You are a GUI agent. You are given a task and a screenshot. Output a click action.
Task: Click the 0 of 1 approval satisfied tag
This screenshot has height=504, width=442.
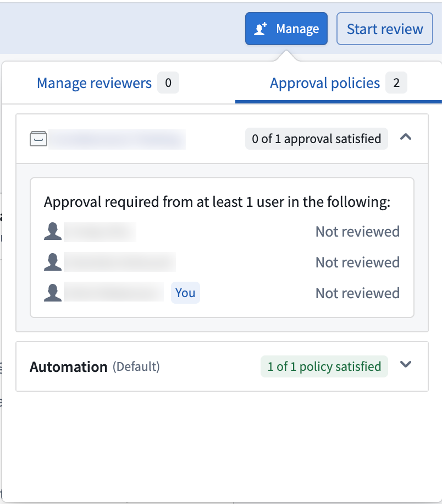317,139
